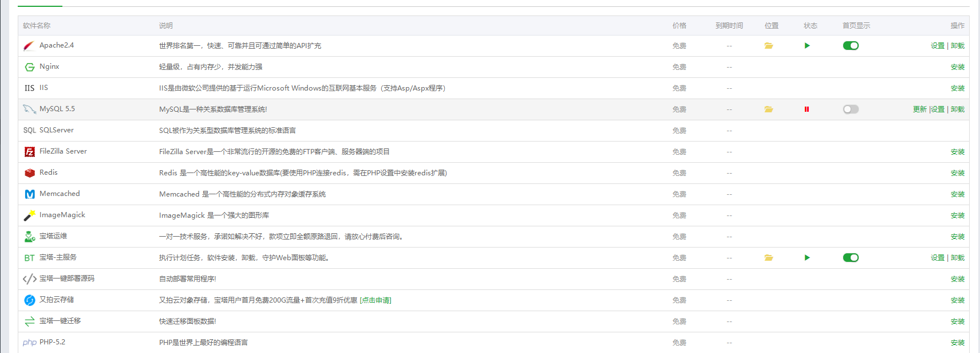
Task: Click the 到期时间 column header
Action: [x=729, y=26]
